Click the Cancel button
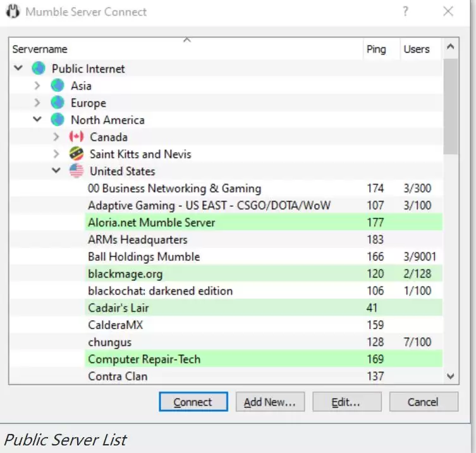Viewport: 476px width, 453px height. tap(424, 402)
